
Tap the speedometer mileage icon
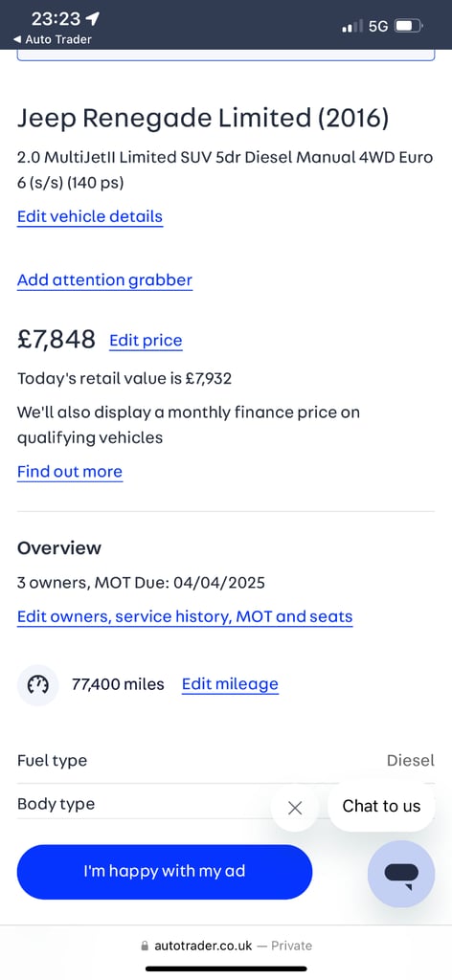tap(37, 685)
